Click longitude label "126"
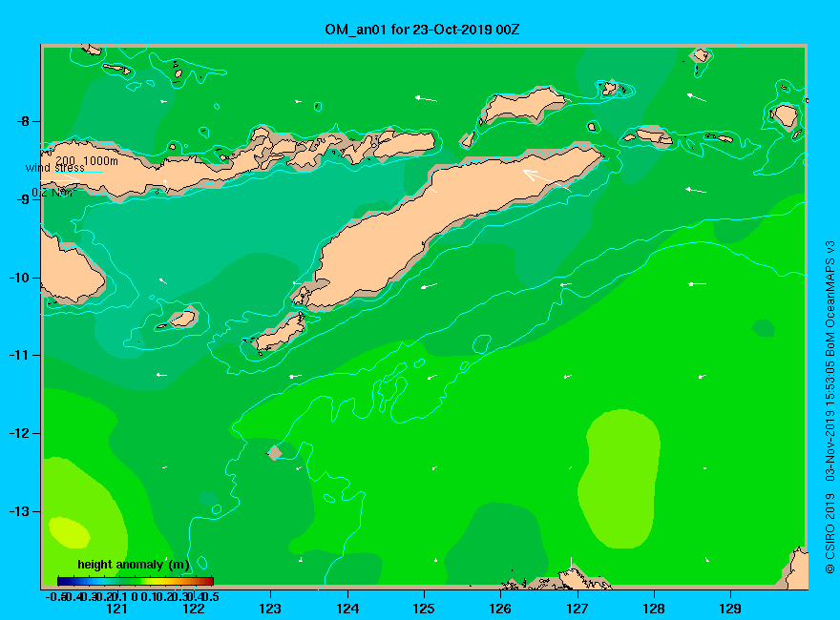This screenshot has height=620, width=840. 500,609
